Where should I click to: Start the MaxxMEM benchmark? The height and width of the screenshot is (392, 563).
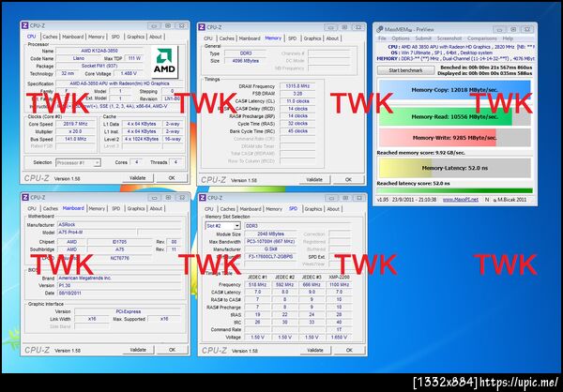click(405, 70)
